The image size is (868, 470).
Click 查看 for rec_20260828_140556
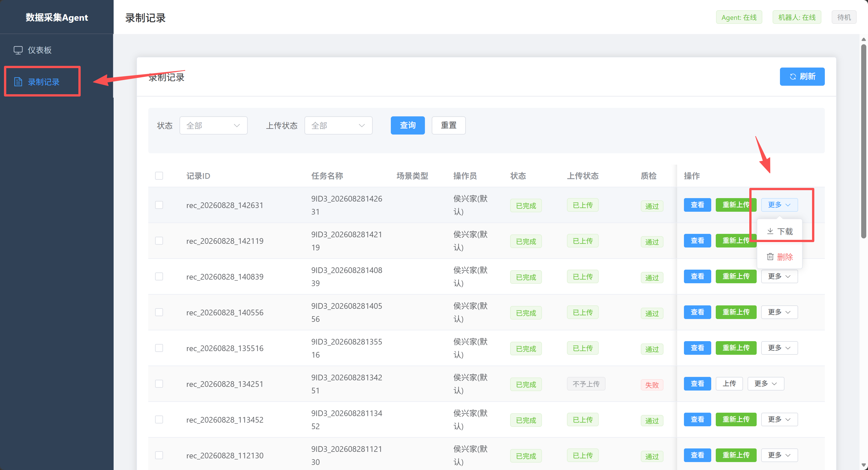pyautogui.click(x=697, y=312)
